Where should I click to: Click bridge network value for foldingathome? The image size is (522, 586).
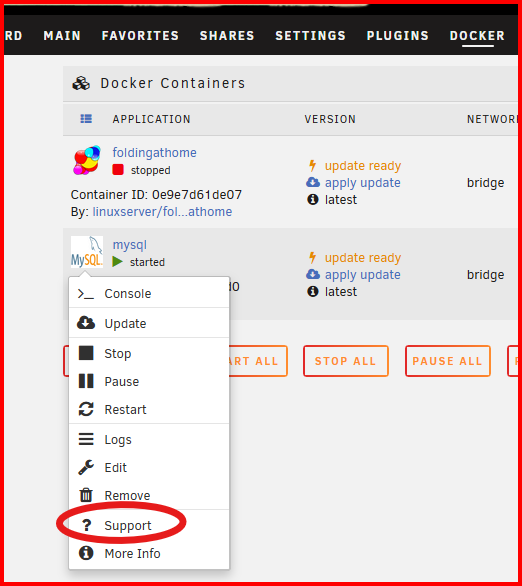(x=485, y=182)
